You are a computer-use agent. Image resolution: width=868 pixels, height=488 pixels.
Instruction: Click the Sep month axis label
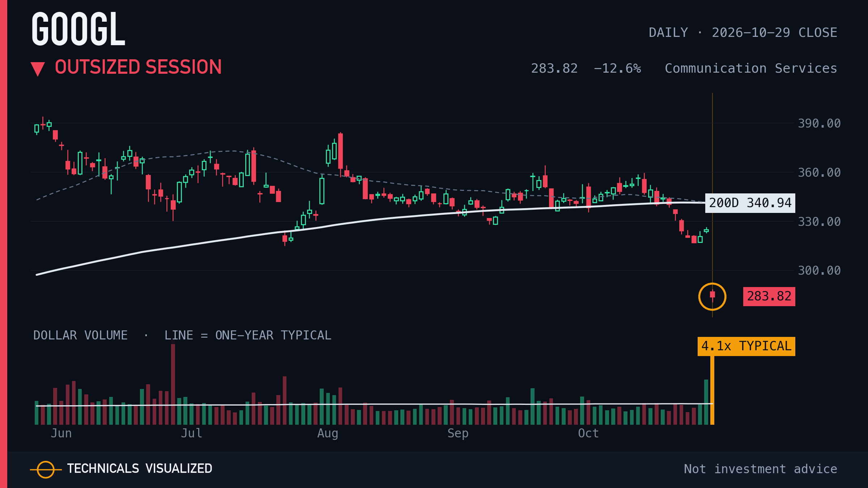tap(458, 433)
